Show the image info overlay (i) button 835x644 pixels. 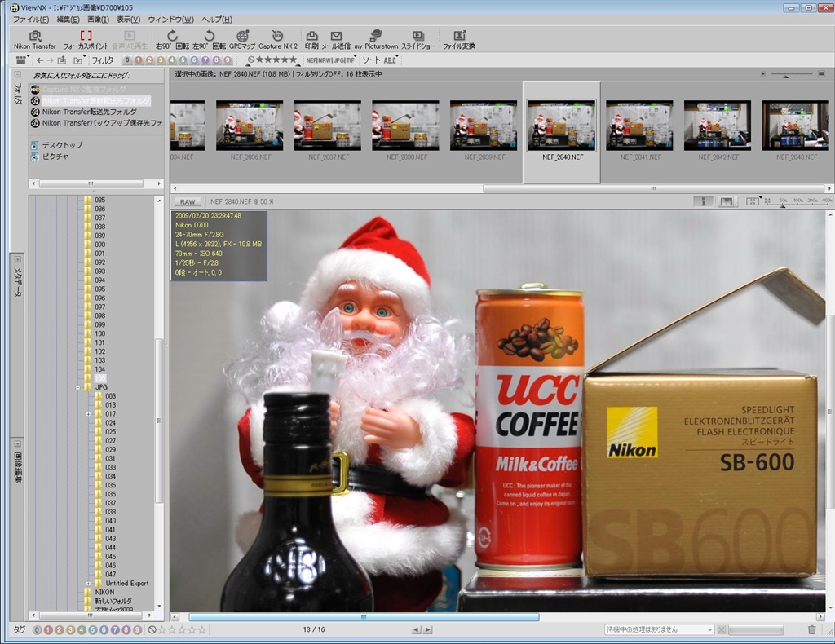coord(703,201)
